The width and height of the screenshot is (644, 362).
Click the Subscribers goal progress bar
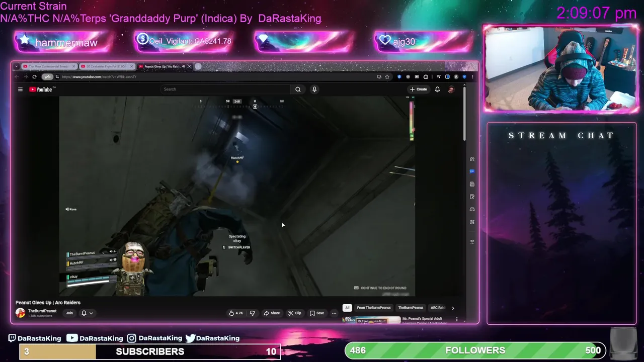pos(150,351)
